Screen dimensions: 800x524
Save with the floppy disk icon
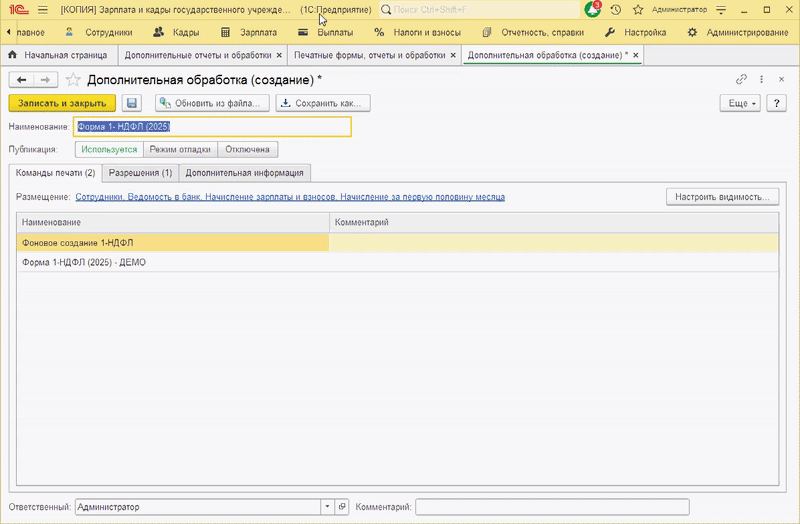click(x=132, y=103)
